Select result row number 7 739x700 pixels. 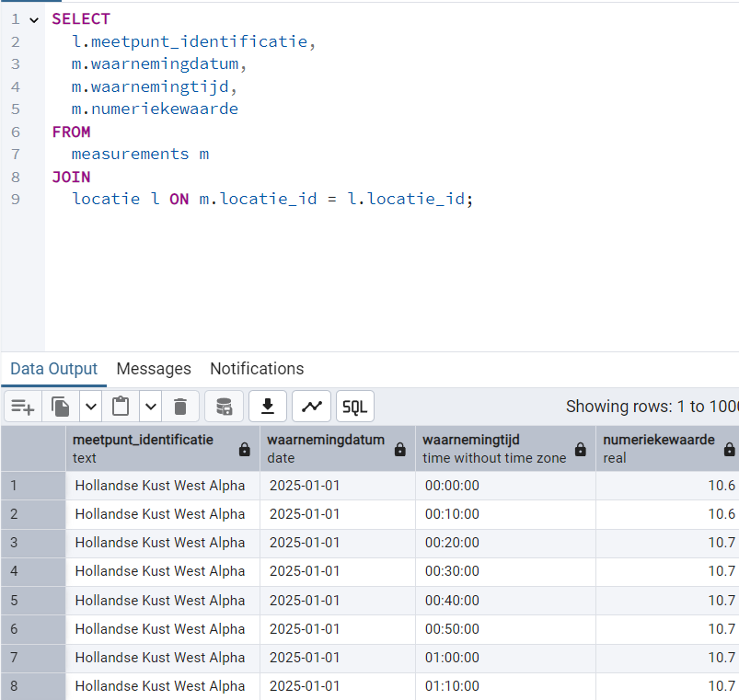coord(33,658)
